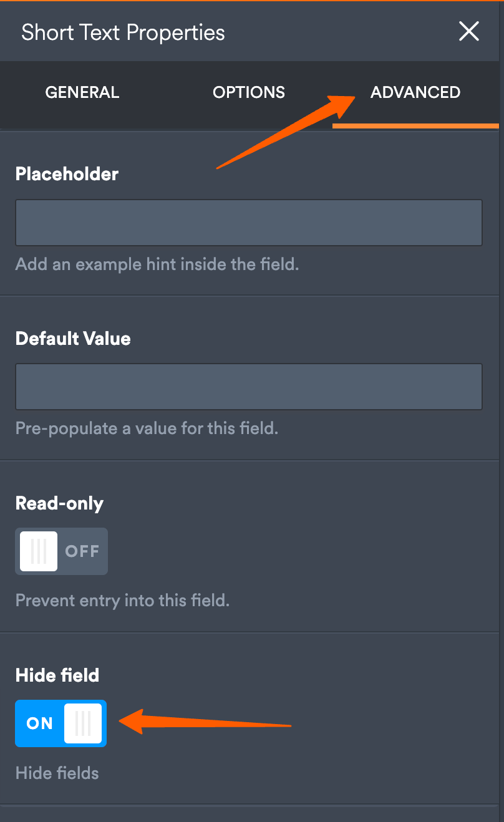Toggle Read-only to ON state
Screen dimensions: 504x822
coord(61,551)
